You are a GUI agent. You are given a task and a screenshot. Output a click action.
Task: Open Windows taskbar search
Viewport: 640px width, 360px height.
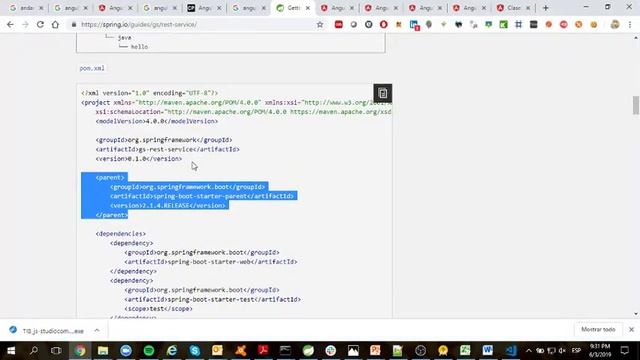click(34, 351)
